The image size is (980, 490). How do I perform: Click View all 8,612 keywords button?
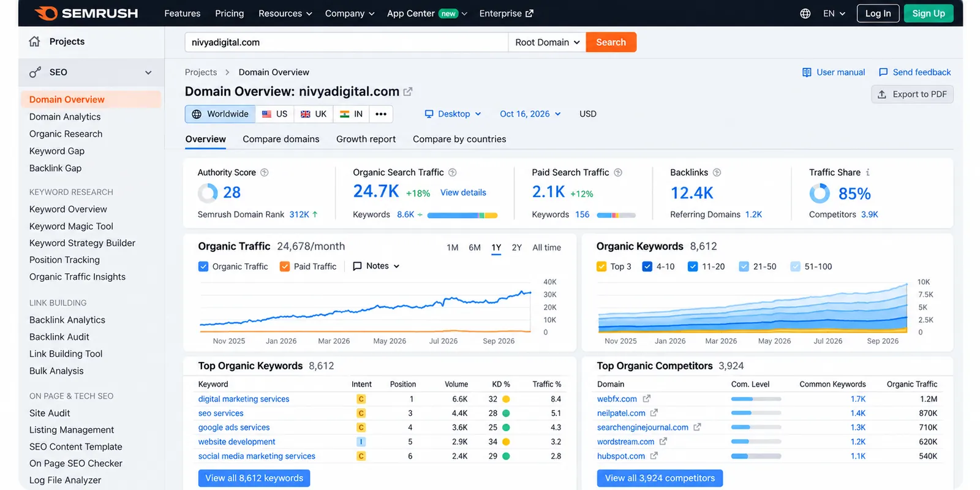coord(254,478)
